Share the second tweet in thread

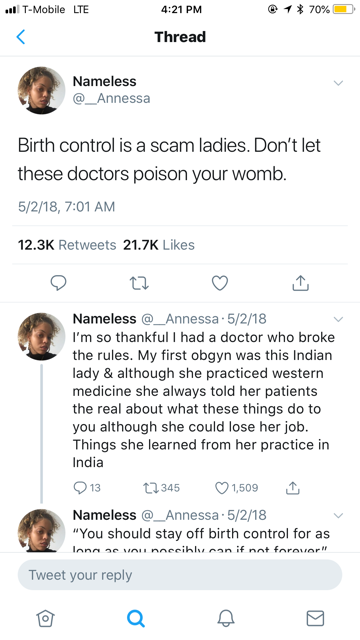click(x=292, y=488)
